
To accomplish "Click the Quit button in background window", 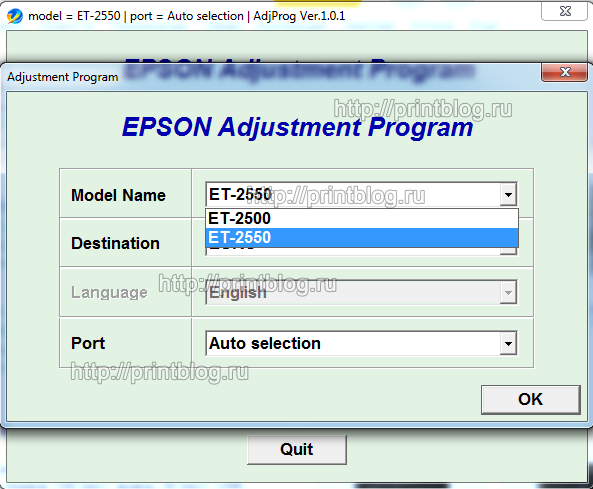I will (x=297, y=449).
